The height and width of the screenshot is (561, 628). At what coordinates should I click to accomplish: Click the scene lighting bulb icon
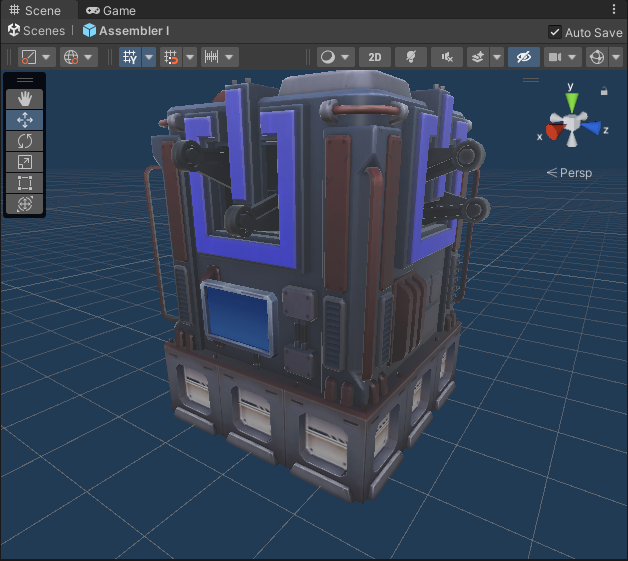tap(409, 57)
